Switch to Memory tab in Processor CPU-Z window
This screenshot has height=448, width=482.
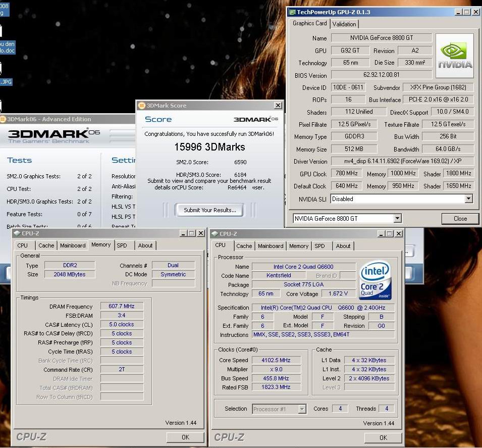[x=299, y=246]
